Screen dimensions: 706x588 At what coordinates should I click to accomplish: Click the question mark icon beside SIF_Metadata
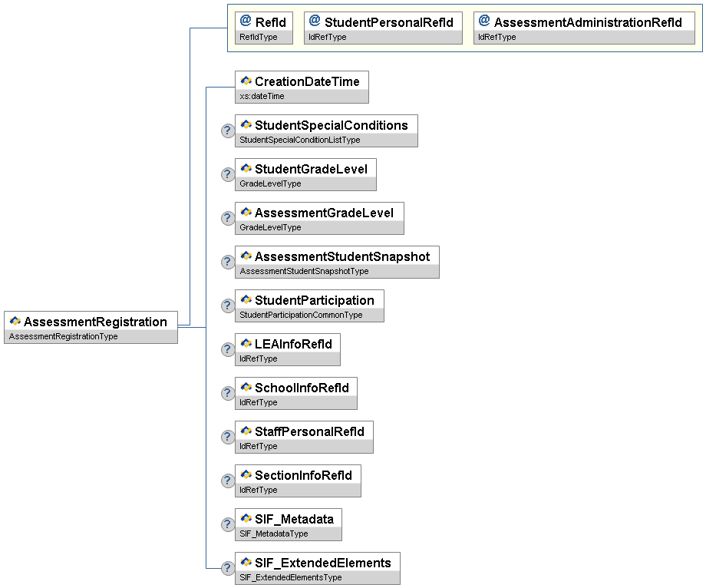point(227,524)
